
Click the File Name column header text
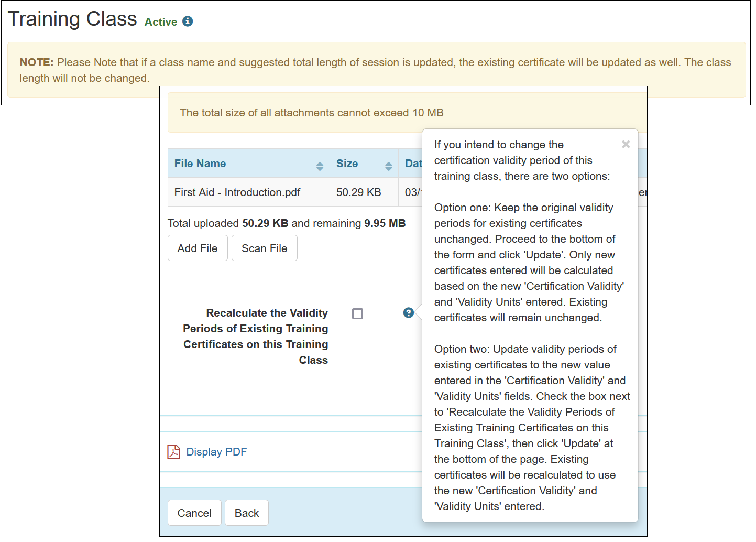[x=200, y=164]
